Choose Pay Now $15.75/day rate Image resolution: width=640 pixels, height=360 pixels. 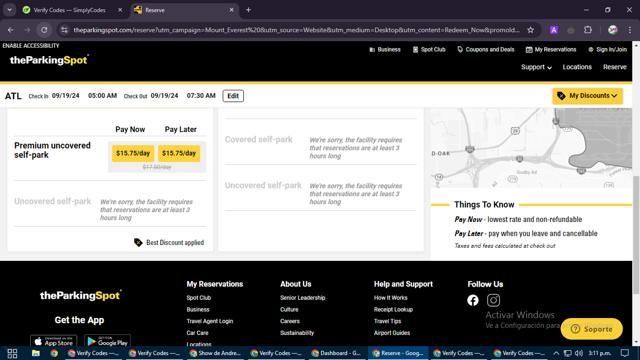pyautogui.click(x=133, y=153)
